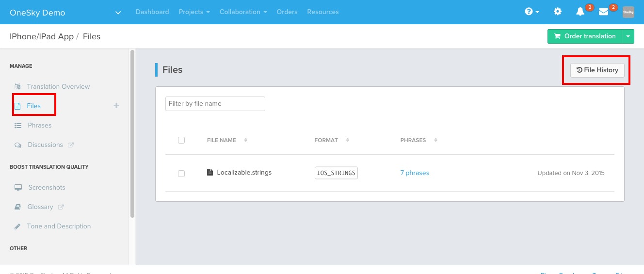The image size is (644, 274).
Task: Click the Filter by file name field
Action: [215, 103]
